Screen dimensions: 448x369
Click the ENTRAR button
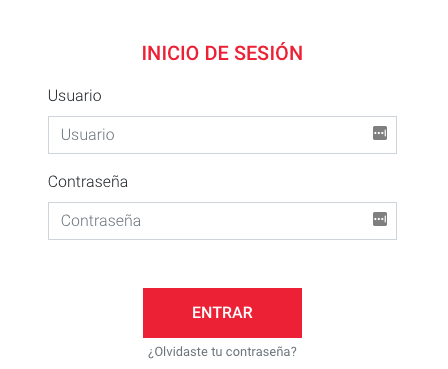click(222, 313)
